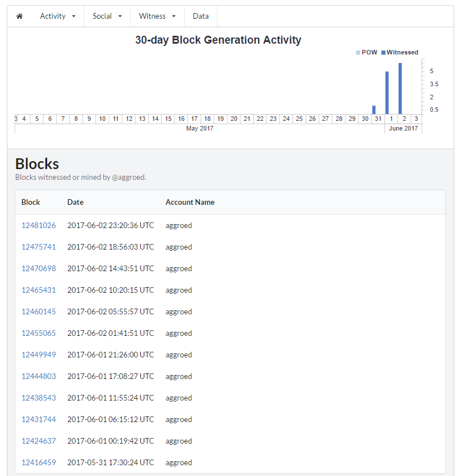Open block 12475741 link
456x476 pixels.
point(39,247)
